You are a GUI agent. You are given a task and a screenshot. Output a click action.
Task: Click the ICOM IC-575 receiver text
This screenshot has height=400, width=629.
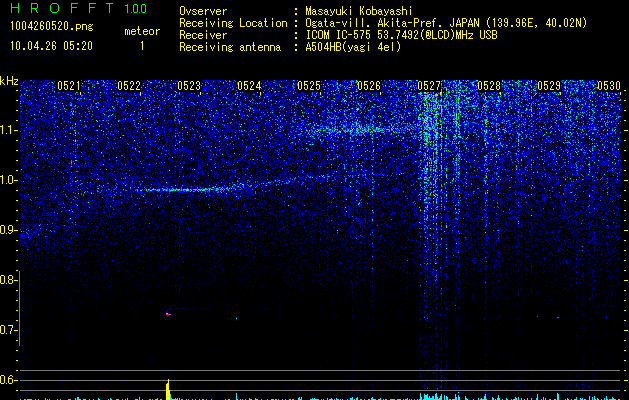401,35
